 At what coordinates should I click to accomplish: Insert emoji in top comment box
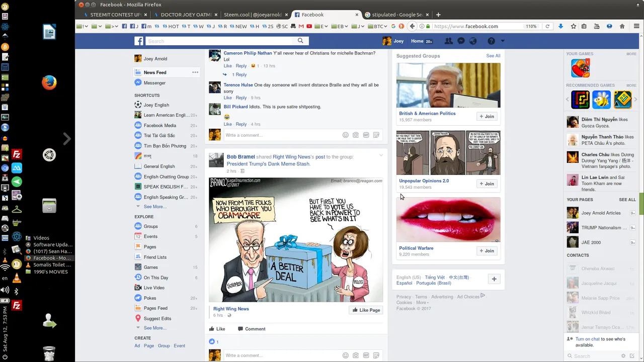click(x=346, y=135)
